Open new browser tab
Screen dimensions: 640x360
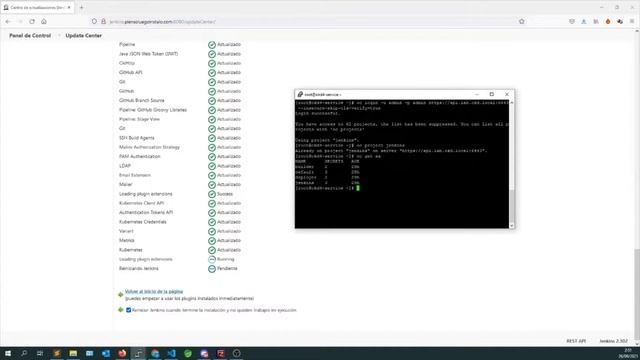[81, 7]
